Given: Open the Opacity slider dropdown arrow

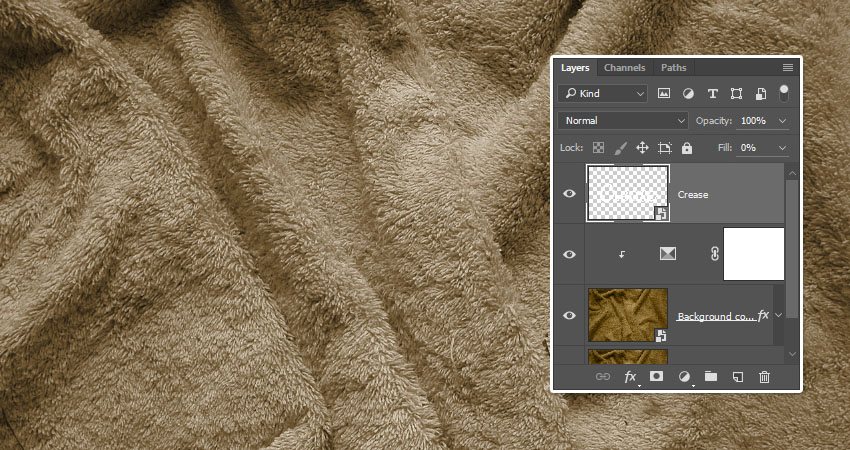Looking at the screenshot, I should click(x=782, y=120).
